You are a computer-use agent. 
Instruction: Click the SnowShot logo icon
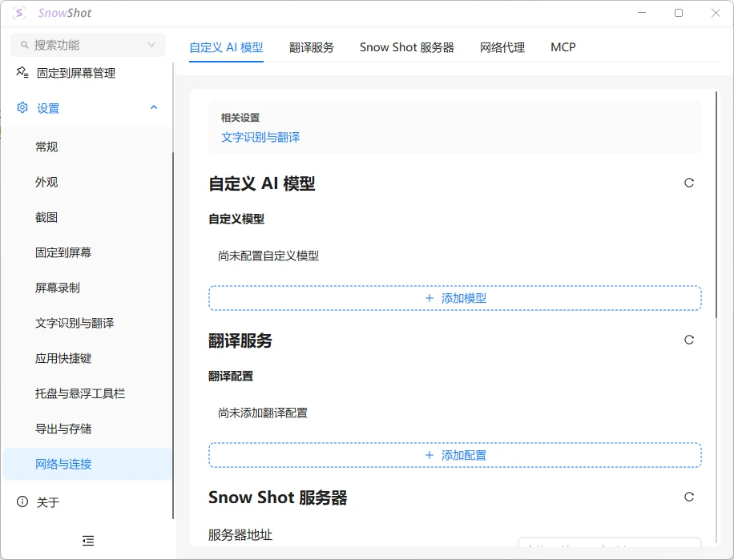tap(19, 13)
